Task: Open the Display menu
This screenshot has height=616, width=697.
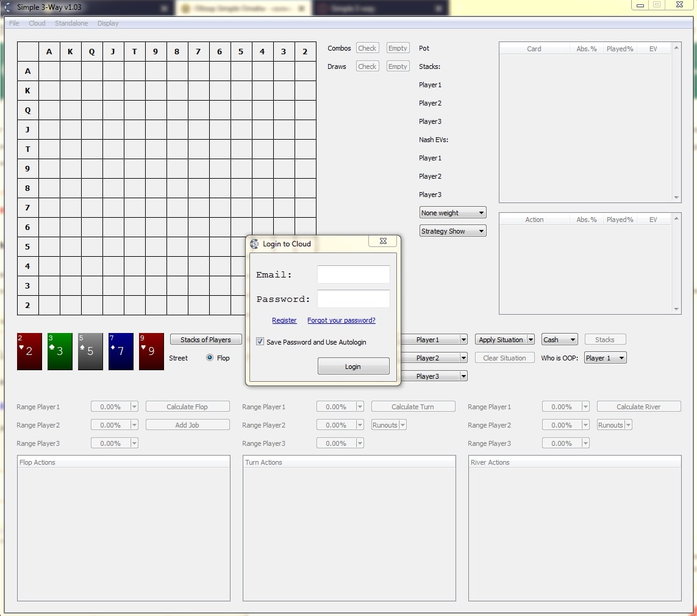Action: pyautogui.click(x=107, y=23)
